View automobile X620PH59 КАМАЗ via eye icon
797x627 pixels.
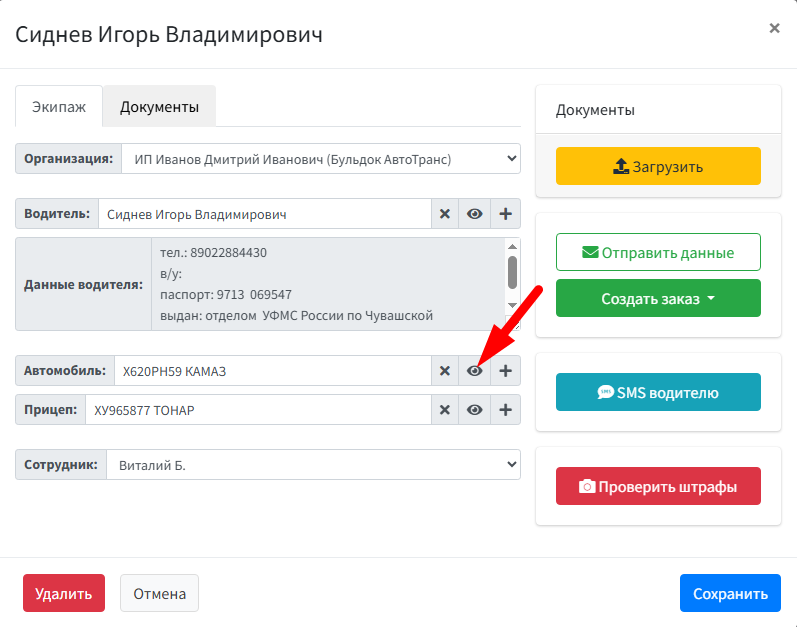pyautogui.click(x=475, y=371)
